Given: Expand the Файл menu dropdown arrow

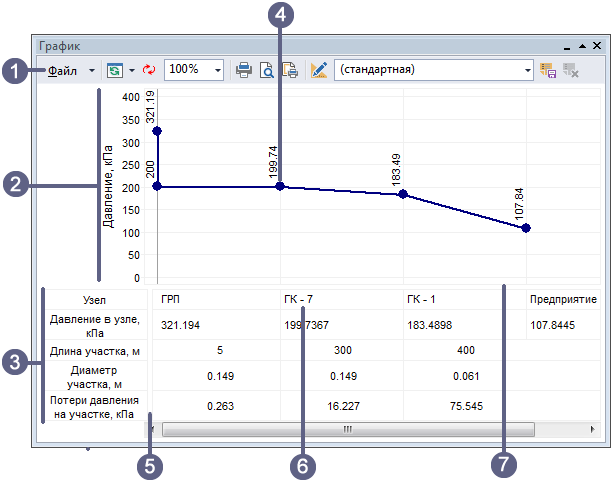Looking at the screenshot, I should [x=92, y=71].
